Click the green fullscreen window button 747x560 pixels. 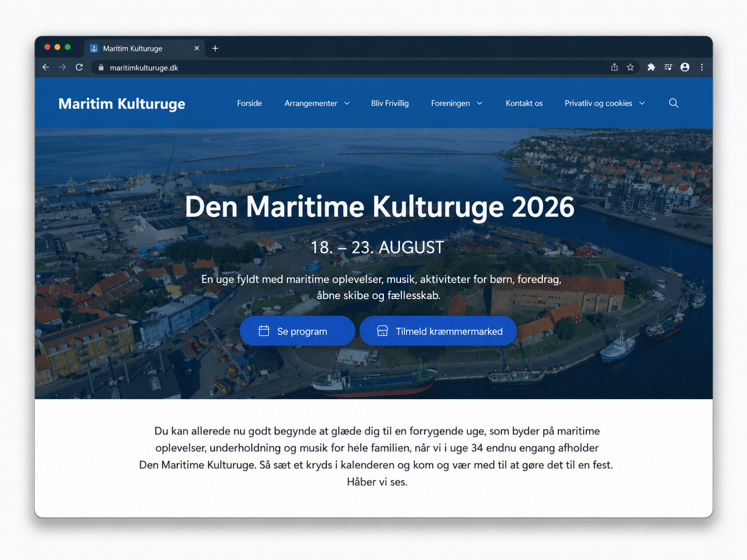tap(68, 47)
